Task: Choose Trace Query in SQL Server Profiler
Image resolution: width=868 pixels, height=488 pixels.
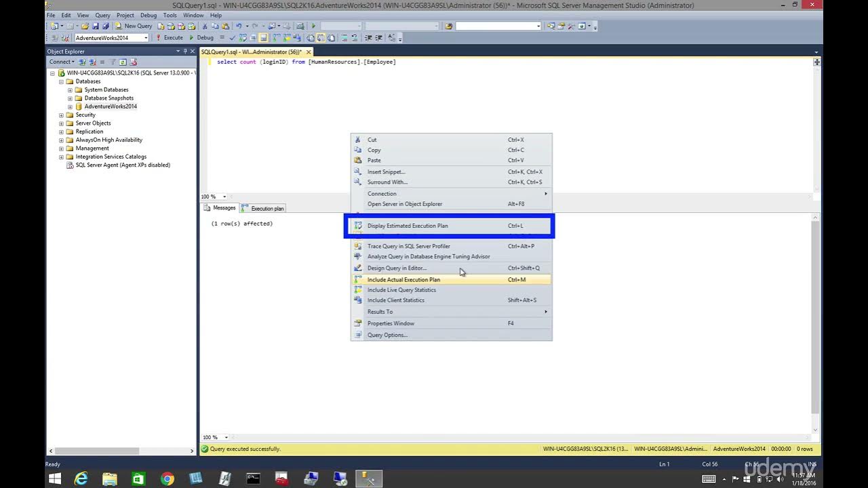Action: click(x=451, y=246)
